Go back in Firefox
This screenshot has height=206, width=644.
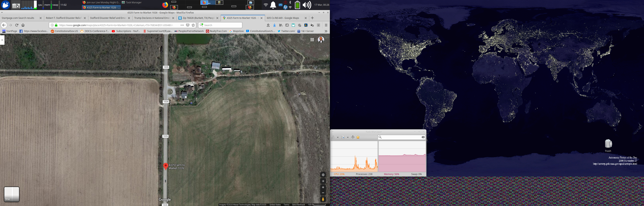click(x=4, y=25)
